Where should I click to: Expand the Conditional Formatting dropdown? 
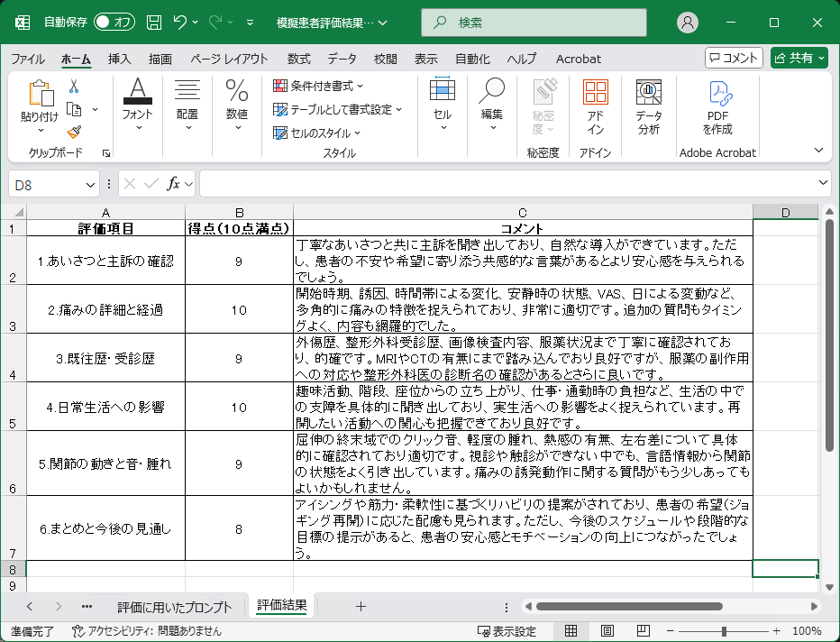pos(318,86)
